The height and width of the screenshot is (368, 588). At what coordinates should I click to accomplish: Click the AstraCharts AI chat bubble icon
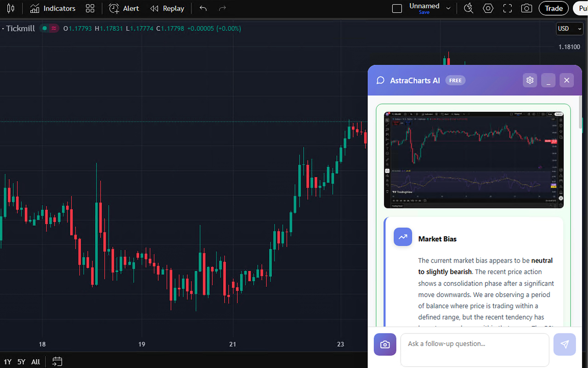380,80
